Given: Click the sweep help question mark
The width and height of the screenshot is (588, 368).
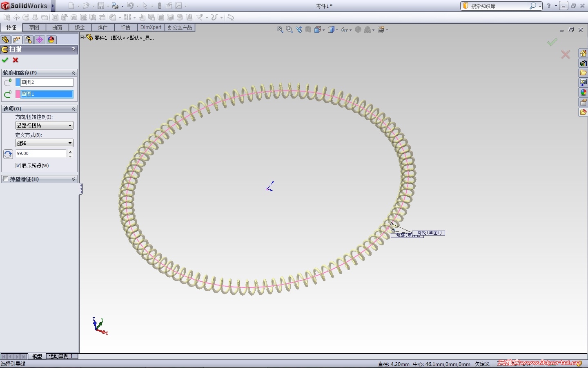Looking at the screenshot, I should pos(73,49).
